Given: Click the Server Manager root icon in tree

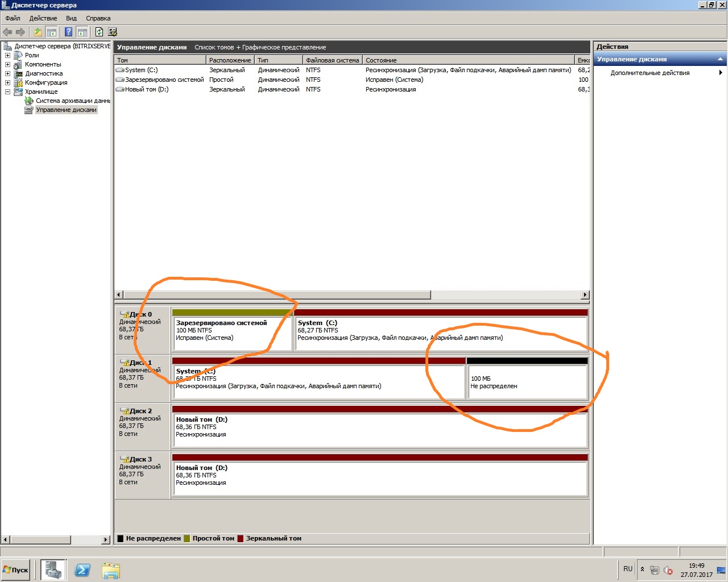Looking at the screenshot, I should pyautogui.click(x=7, y=46).
